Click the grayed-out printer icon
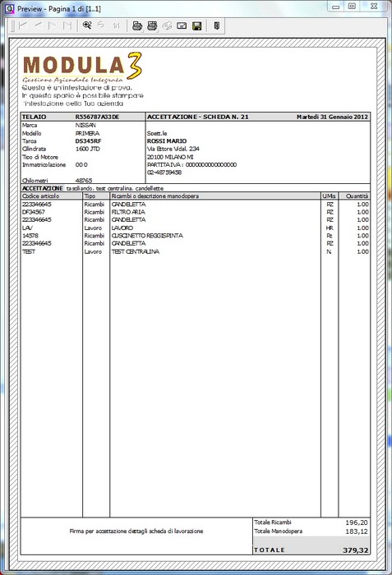The width and height of the screenshot is (392, 575). click(x=167, y=26)
